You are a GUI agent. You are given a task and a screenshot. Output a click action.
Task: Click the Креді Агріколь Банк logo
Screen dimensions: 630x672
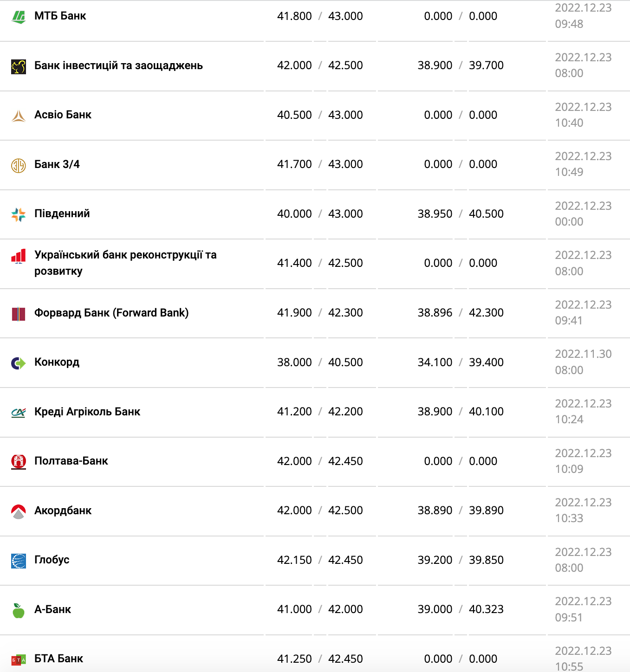[19, 412]
